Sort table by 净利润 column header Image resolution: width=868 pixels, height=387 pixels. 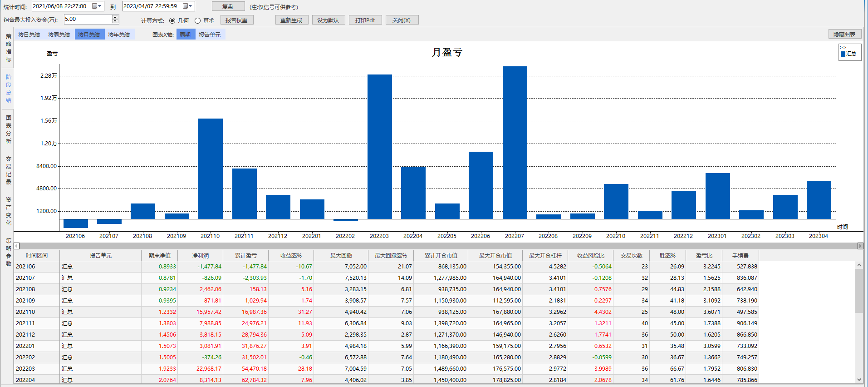(200, 256)
